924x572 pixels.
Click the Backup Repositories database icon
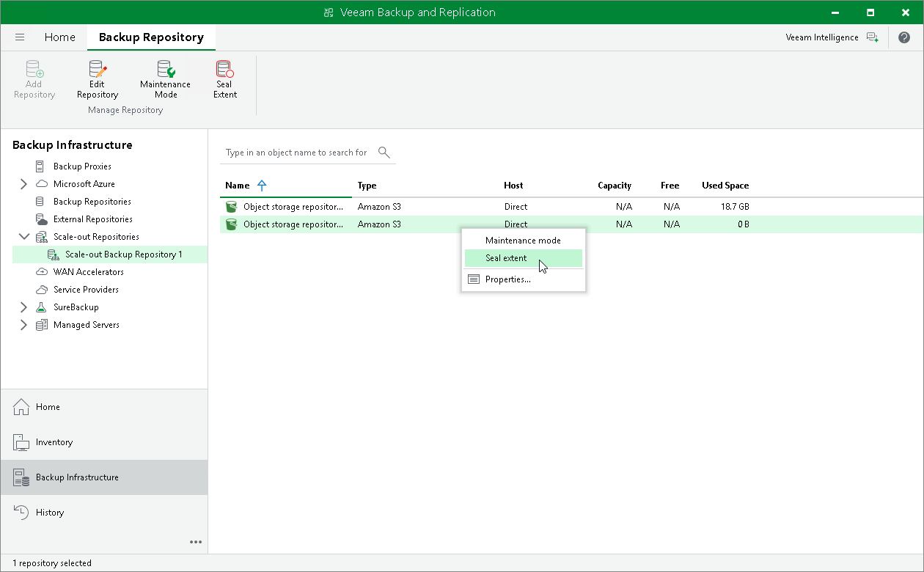40,202
